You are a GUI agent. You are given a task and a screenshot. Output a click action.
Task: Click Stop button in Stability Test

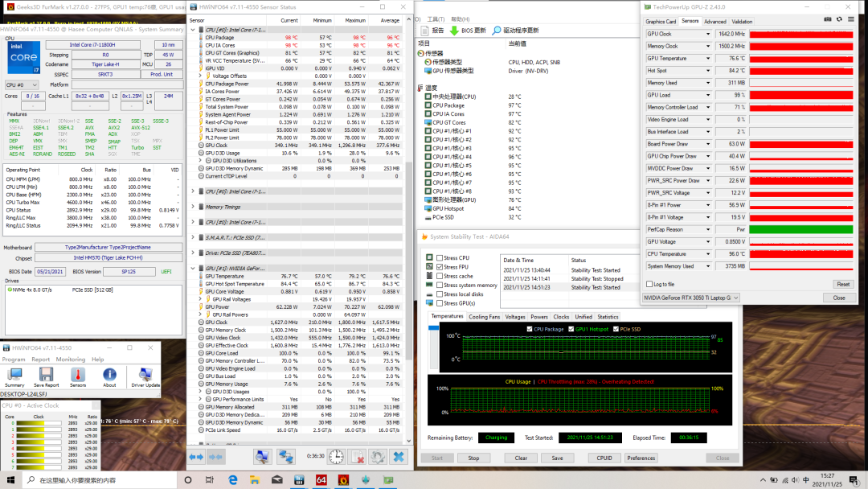(x=473, y=458)
